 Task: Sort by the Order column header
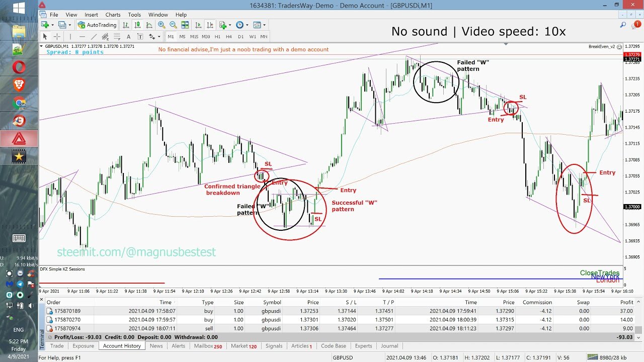pyautogui.click(x=53, y=302)
